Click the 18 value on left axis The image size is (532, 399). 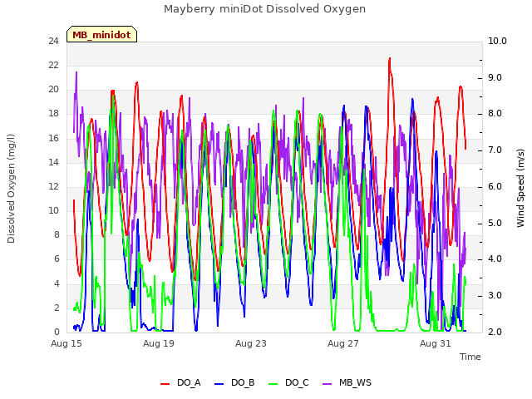click(53, 114)
